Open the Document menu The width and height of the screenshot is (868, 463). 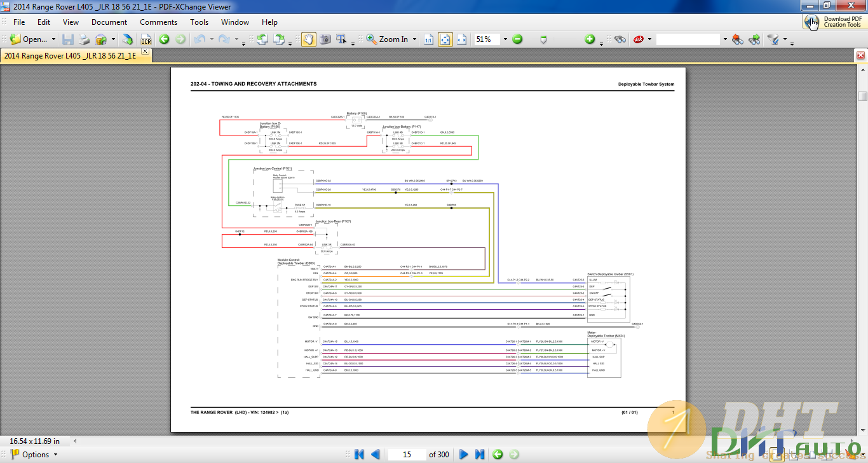tap(109, 22)
